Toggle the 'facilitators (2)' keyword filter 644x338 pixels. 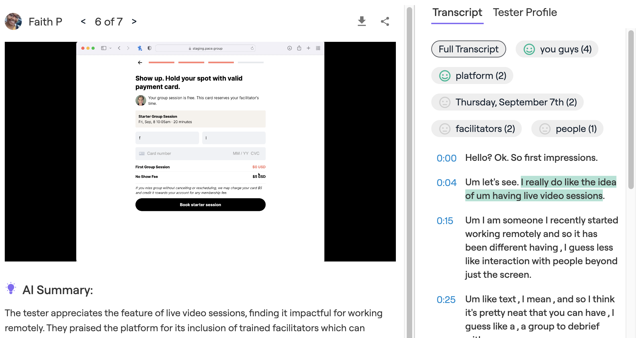click(476, 129)
